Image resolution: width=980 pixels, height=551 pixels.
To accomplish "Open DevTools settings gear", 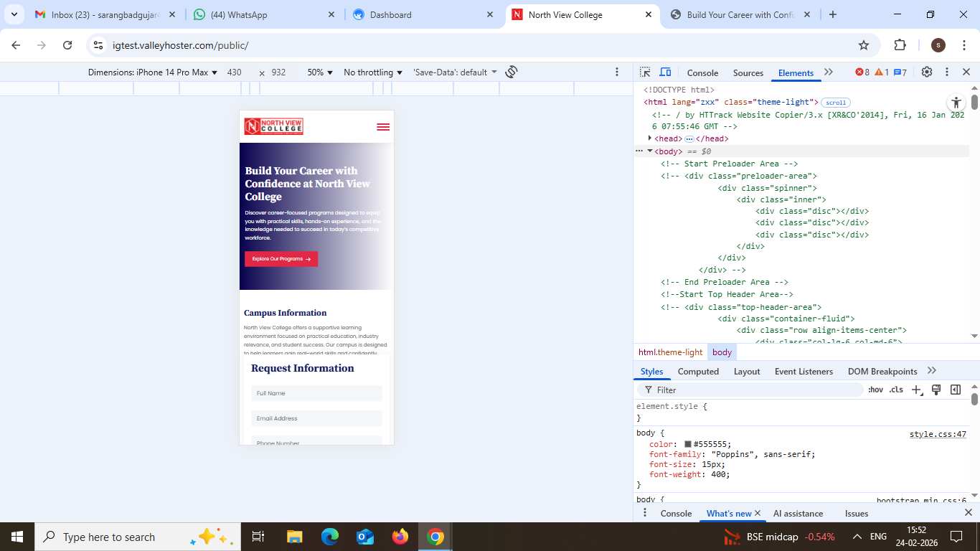I will (927, 72).
